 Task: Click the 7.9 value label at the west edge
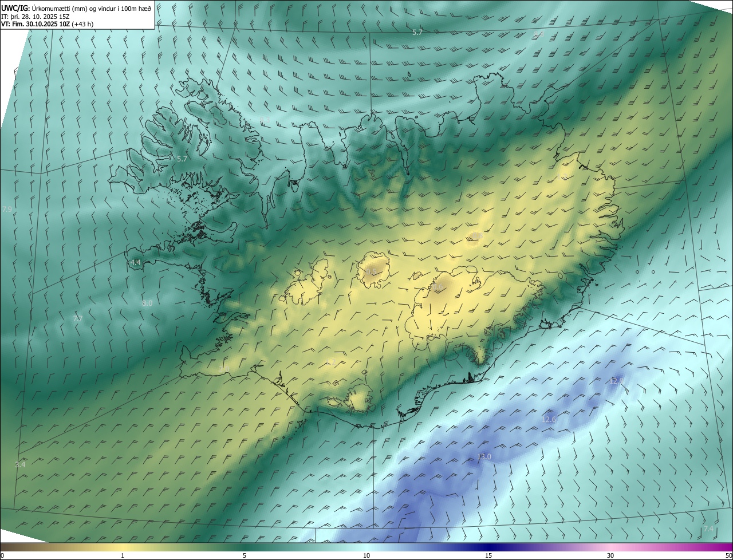[7, 210]
